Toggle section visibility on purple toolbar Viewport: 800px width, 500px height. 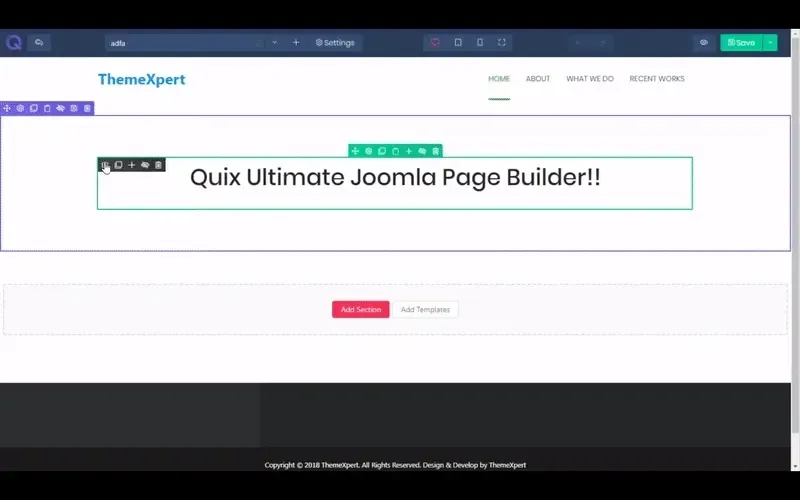tap(61, 108)
